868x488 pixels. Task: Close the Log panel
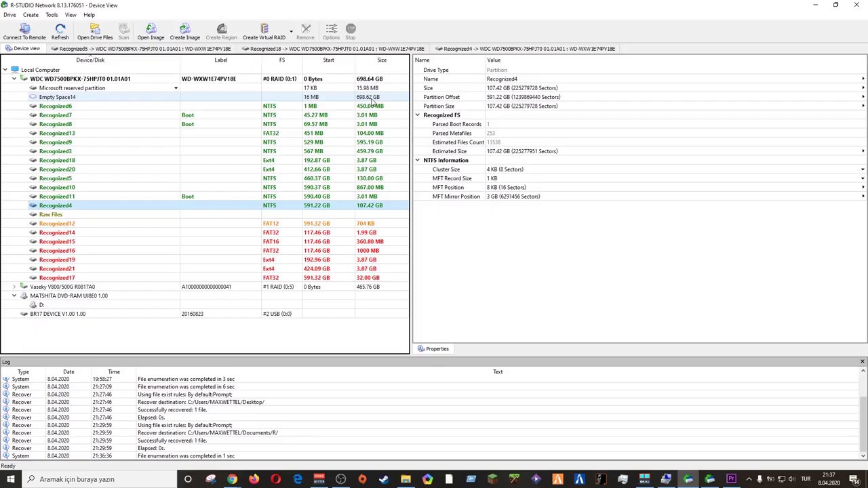tap(862, 362)
